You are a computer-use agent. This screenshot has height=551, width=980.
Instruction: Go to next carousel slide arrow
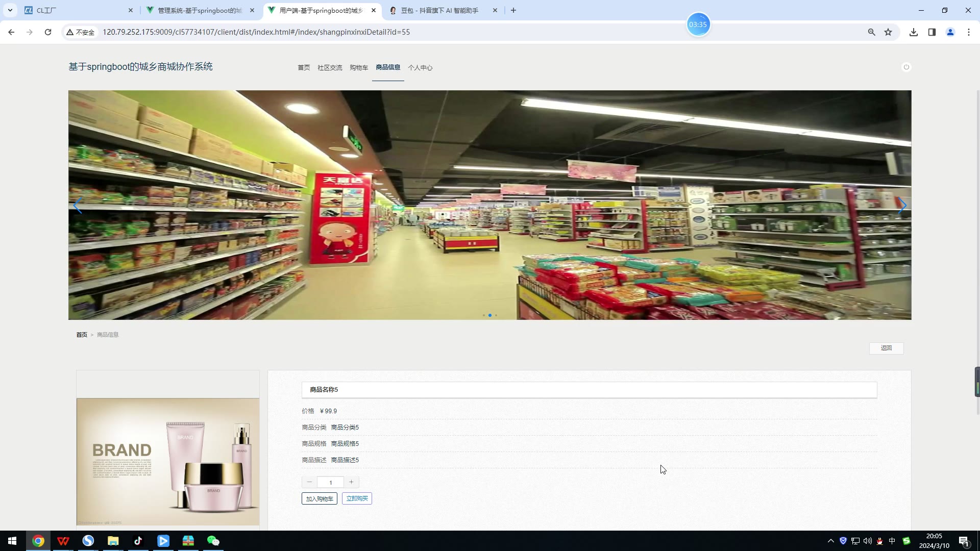click(x=902, y=206)
